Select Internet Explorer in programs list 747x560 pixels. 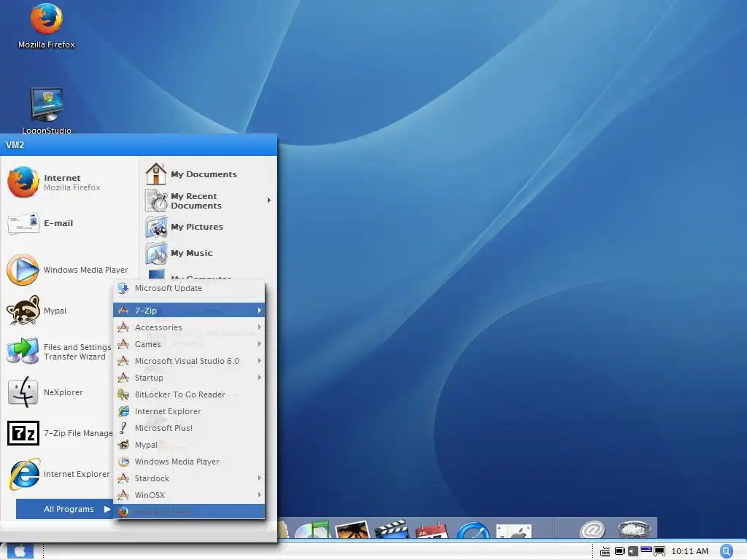tap(189, 411)
